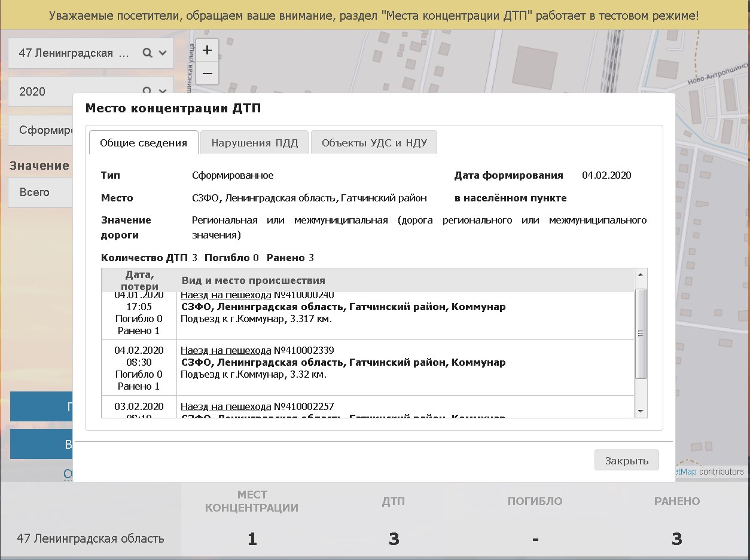Open the Всего road value dropdown
750x560 pixels.
tap(41, 192)
